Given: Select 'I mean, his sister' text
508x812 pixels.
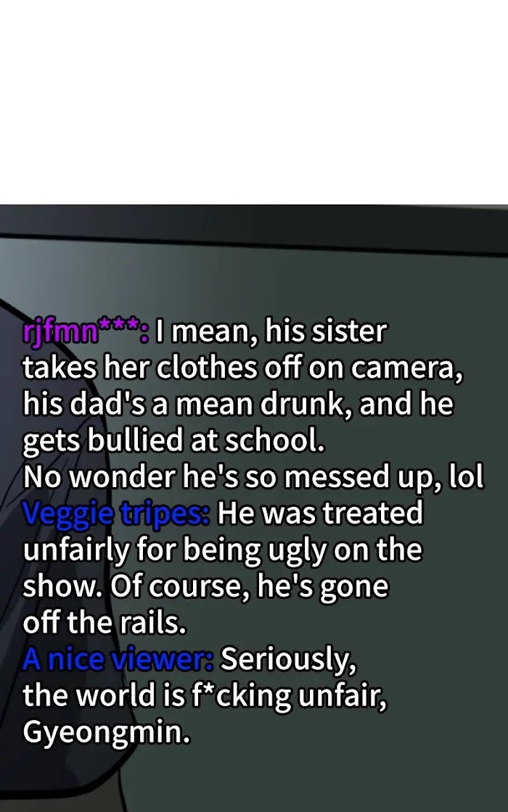Looking at the screenshot, I should click(x=271, y=331).
